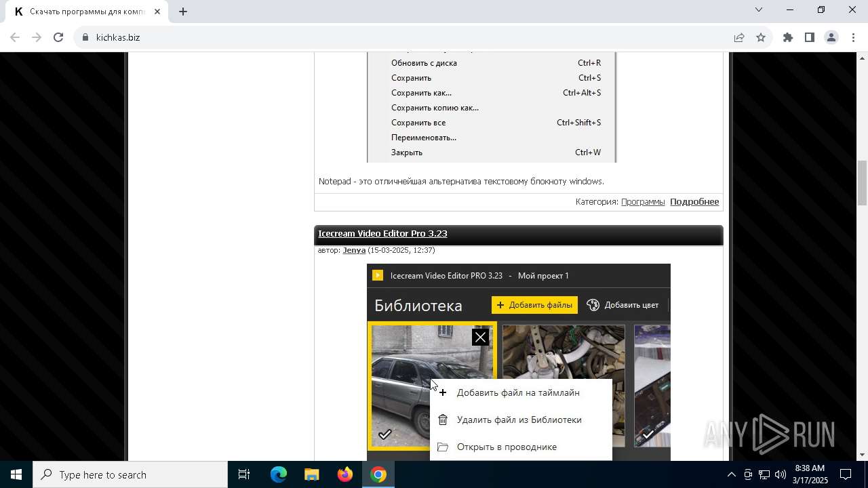The width and height of the screenshot is (868, 488).
Task: Show hidden system tray icons
Action: point(731,474)
